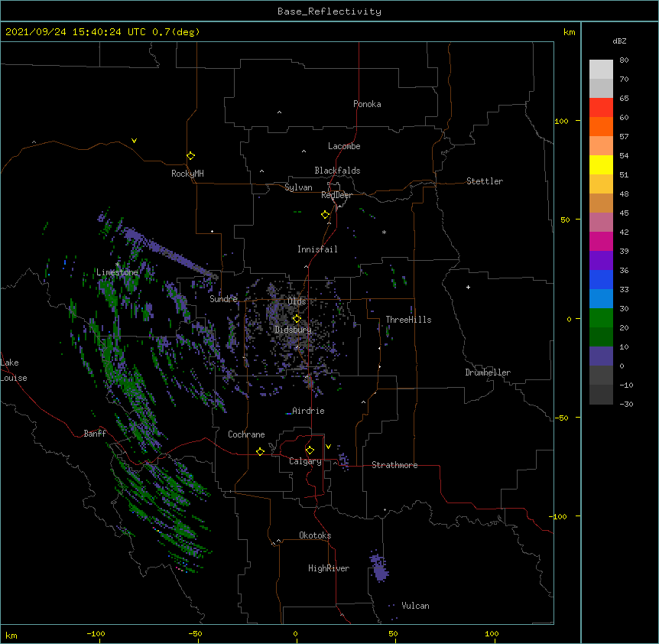Click the purple radar echo cluster east of HighRiver

(x=379, y=567)
